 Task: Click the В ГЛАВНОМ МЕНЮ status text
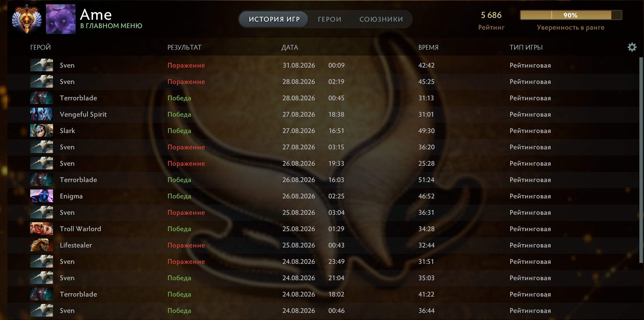[111, 26]
